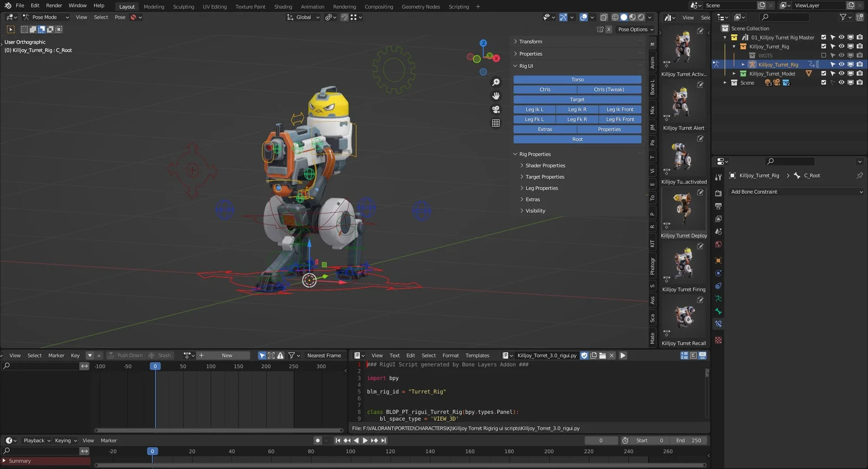Hide selected Killjoy_Turret_Rig armature eye icon
868x469 pixels.
click(841, 65)
